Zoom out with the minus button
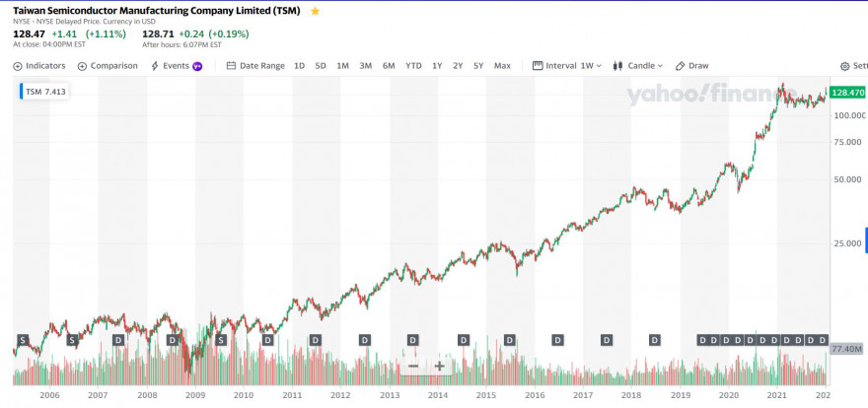The height and width of the screenshot is (408, 868). [413, 366]
